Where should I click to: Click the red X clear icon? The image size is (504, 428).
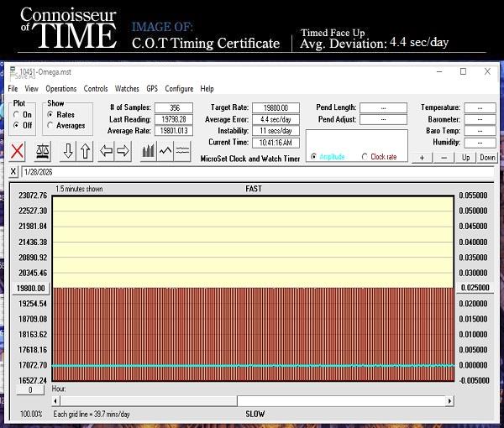(17, 151)
